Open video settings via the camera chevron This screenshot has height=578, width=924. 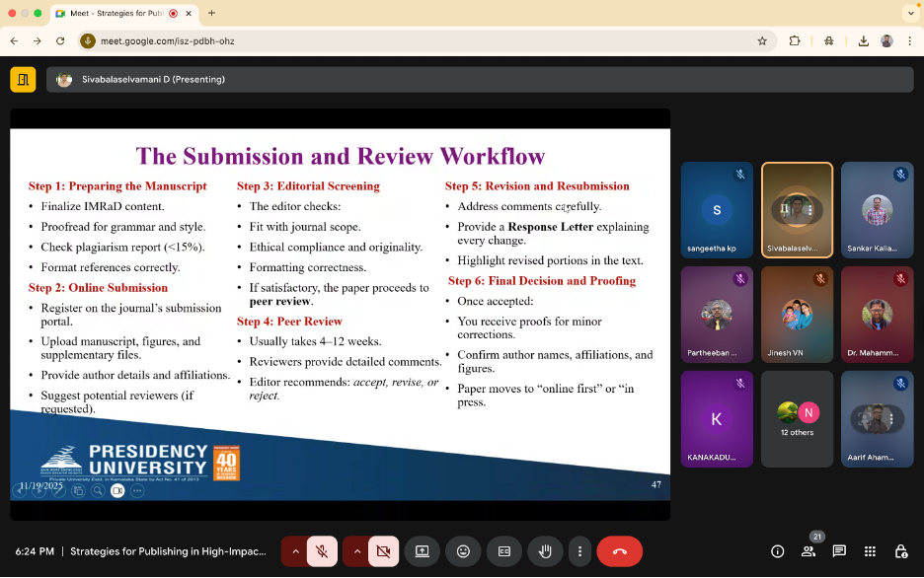(x=356, y=551)
